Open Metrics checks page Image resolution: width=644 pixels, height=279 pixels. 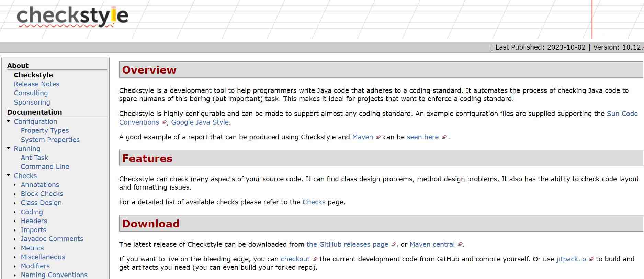[32, 248]
